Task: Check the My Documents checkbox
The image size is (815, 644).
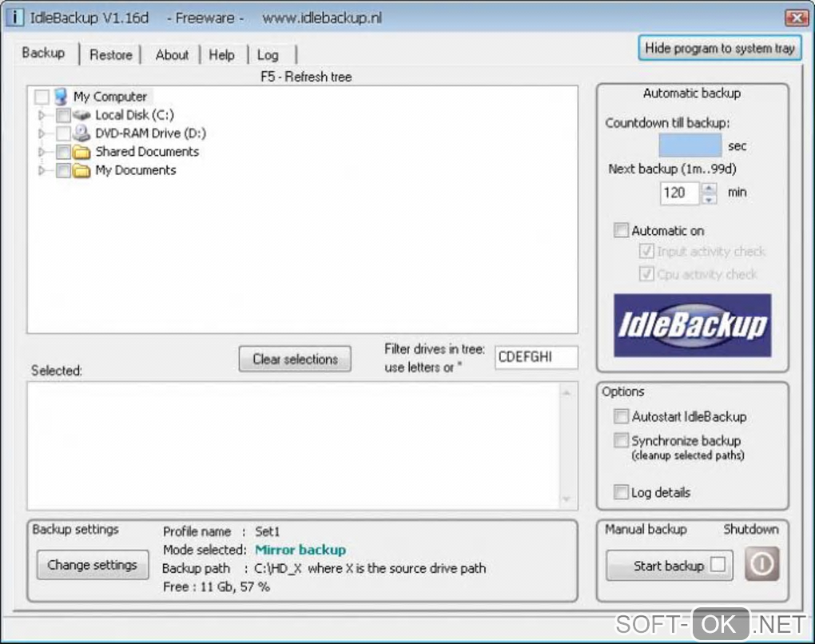Action: 63,170
